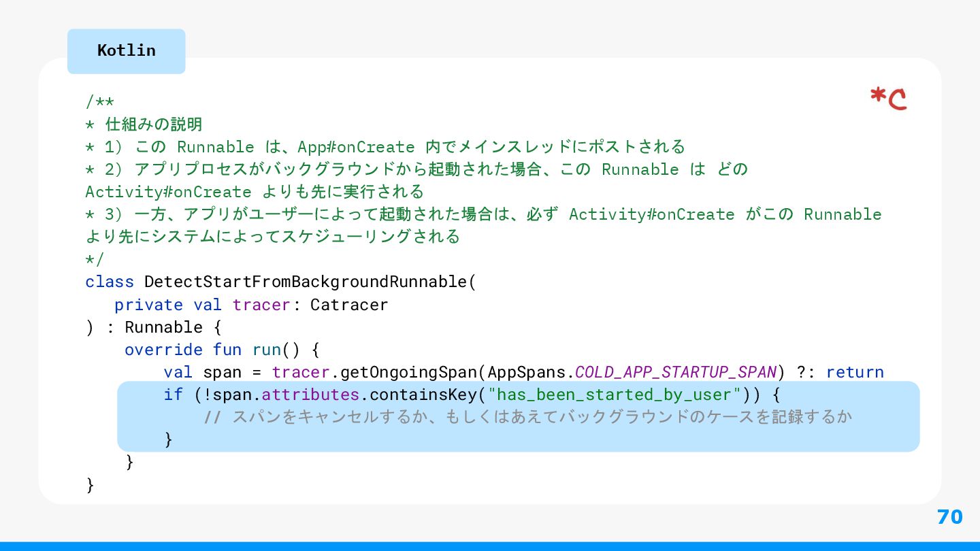Click the comment line starting "* 2) アプリプロセス"
This screenshot has height=551, width=980.
point(416,169)
